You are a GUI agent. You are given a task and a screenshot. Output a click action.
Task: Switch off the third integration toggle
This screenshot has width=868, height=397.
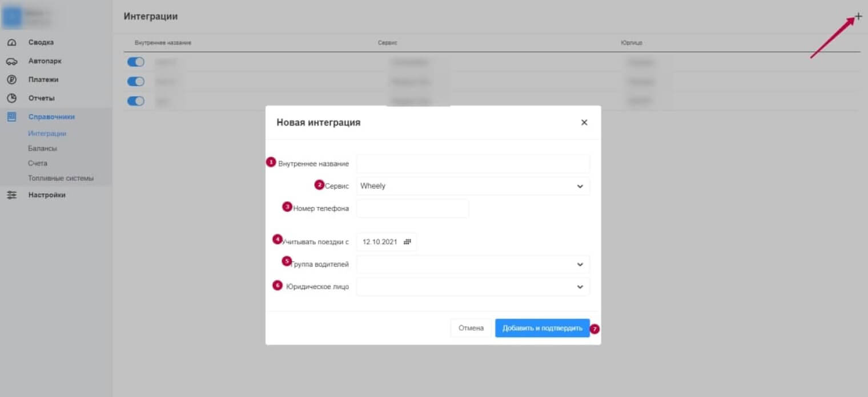(x=135, y=101)
